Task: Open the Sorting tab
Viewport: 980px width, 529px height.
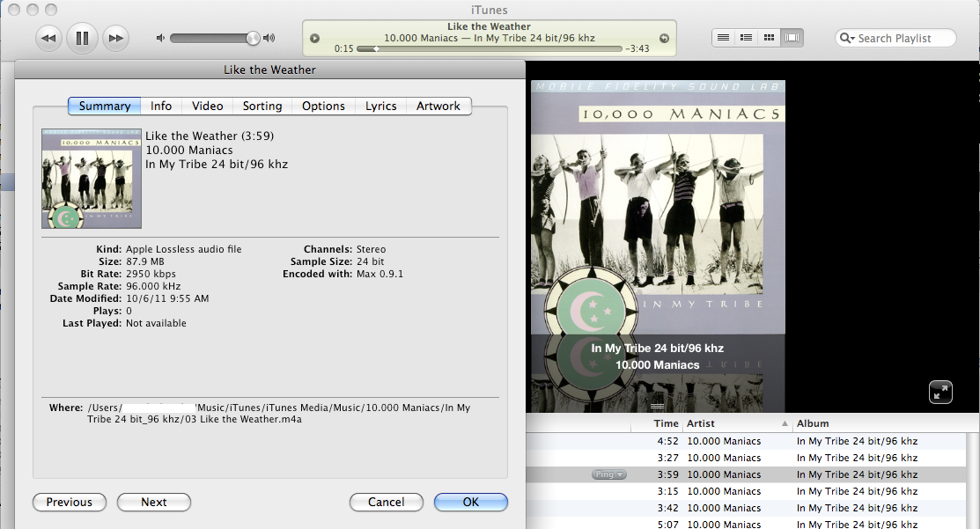Action: 262,107
